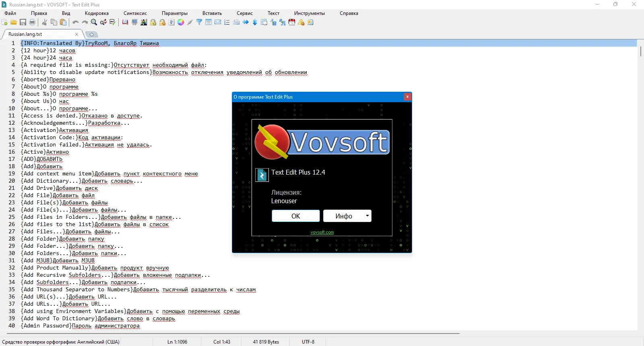Viewport: 644px width, 346px height.
Task: Open the Вид menu
Action: (66, 13)
